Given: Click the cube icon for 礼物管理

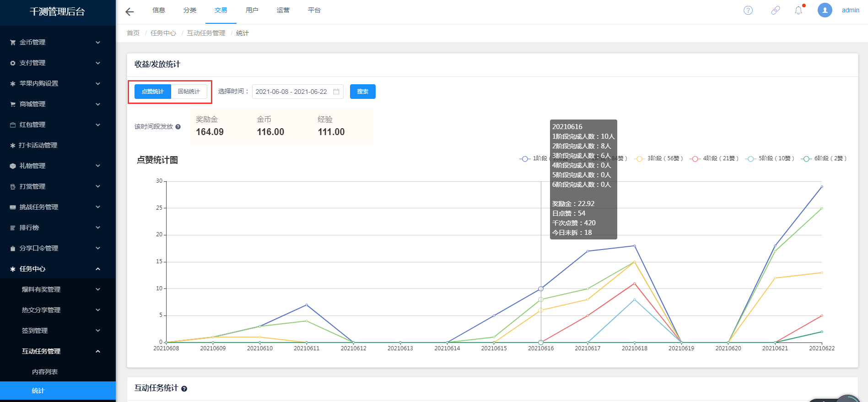Looking at the screenshot, I should (x=13, y=166).
